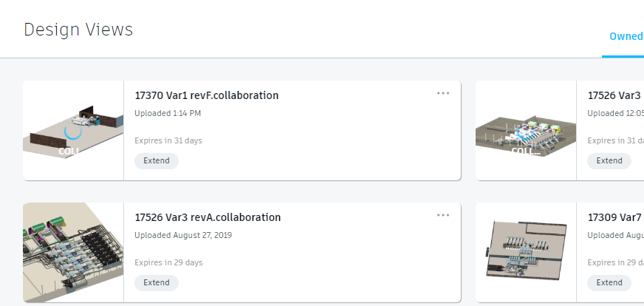This screenshot has height=306, width=644.
Task: Click the Uploaded August 27, 2019 text
Action: (x=183, y=235)
